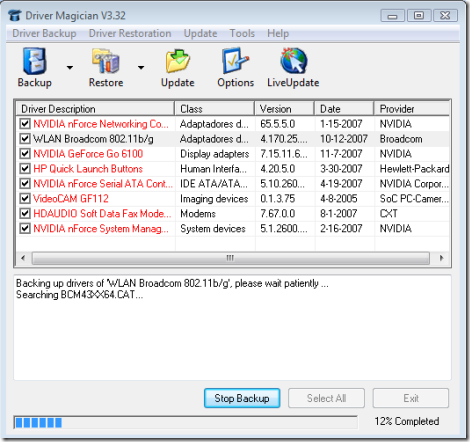
Task: Click date 10-12-2007 cell
Action: click(x=344, y=139)
